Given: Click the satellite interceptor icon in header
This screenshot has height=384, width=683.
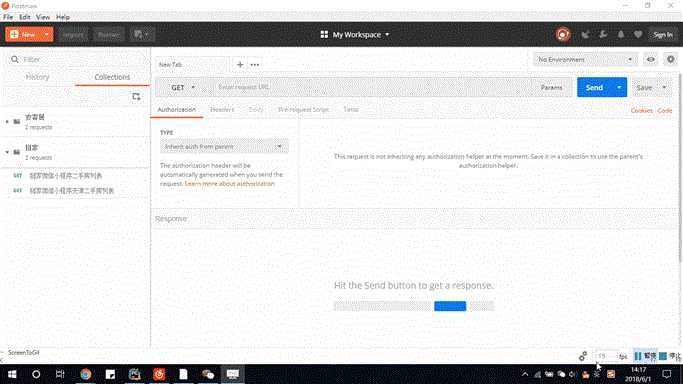Looking at the screenshot, I should point(585,34).
